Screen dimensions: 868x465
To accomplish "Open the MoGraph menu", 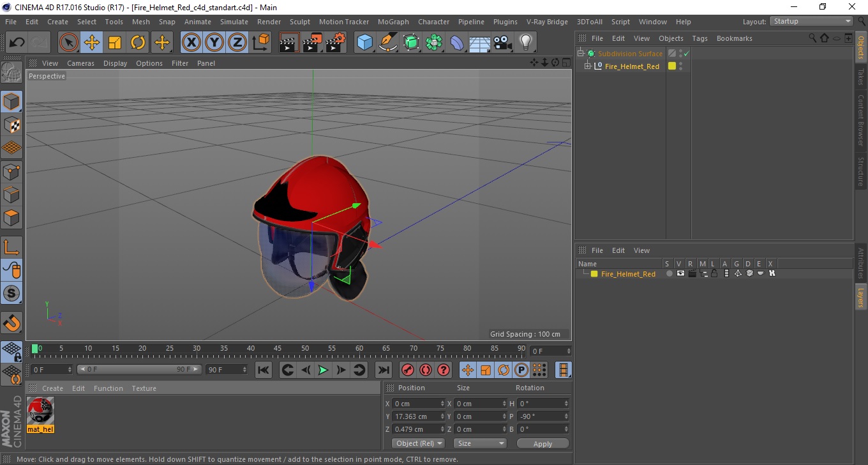I will pos(393,22).
